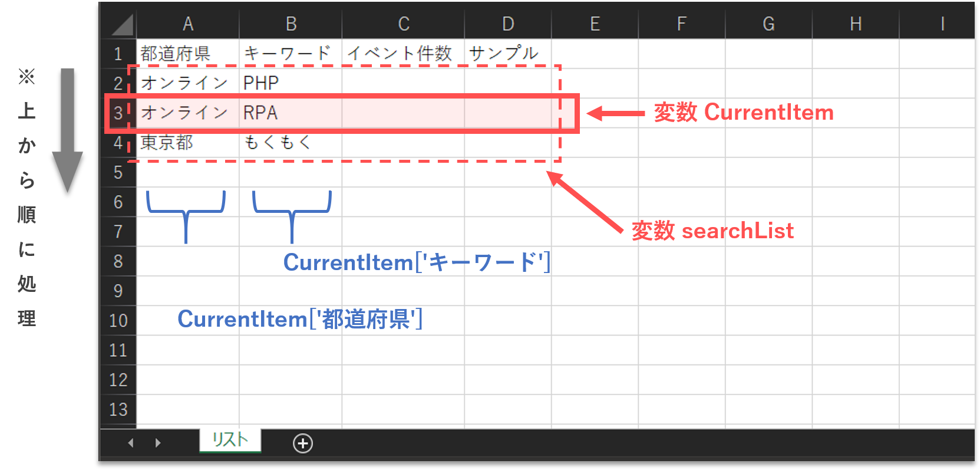Select the キーワード header cell
Image resolution: width=980 pixels, height=470 pixels.
click(x=291, y=54)
